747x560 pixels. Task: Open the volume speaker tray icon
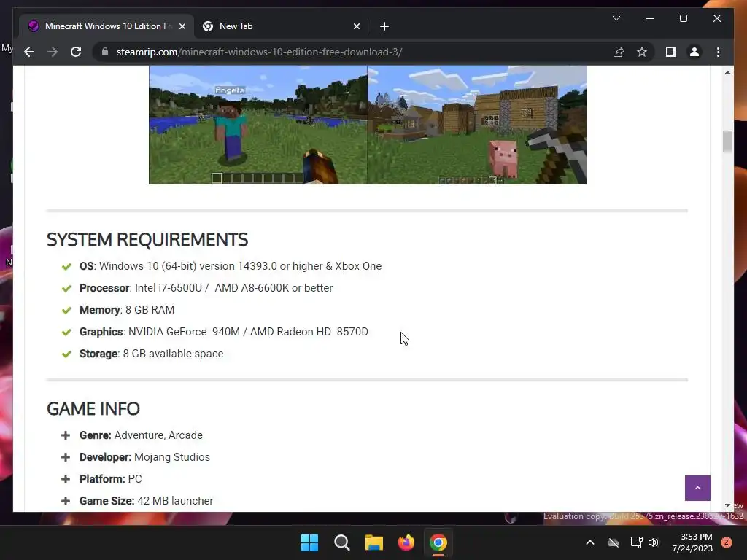[654, 542]
